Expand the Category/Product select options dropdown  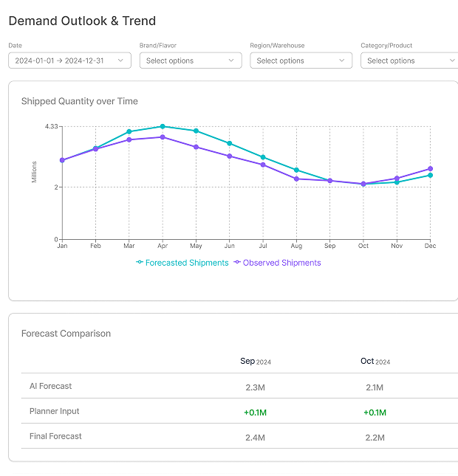(x=409, y=61)
